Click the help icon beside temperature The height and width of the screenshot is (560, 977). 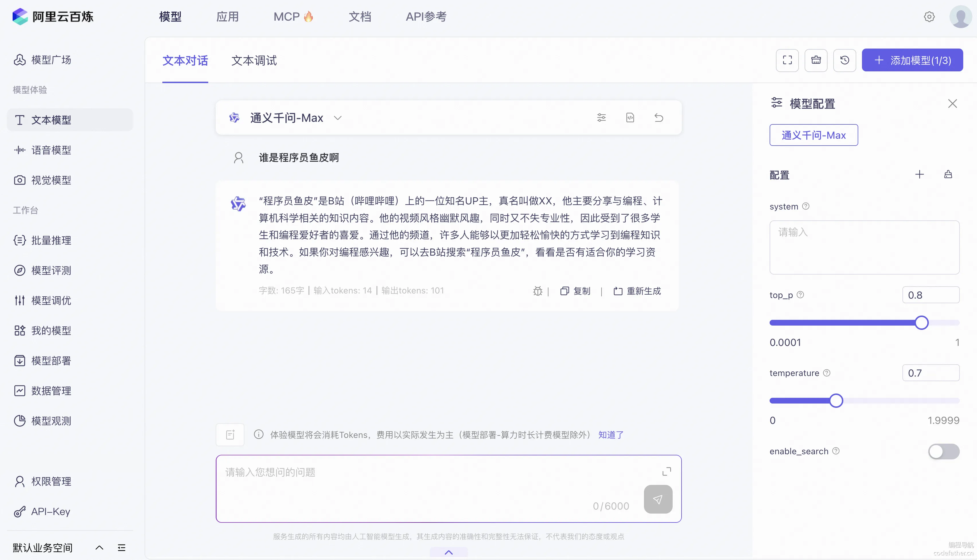pos(826,373)
